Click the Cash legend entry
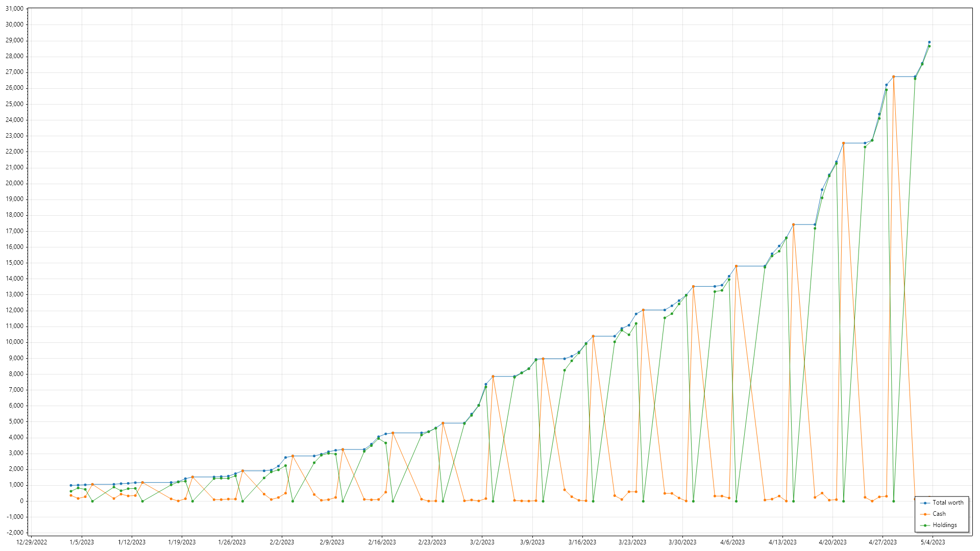 (939, 514)
